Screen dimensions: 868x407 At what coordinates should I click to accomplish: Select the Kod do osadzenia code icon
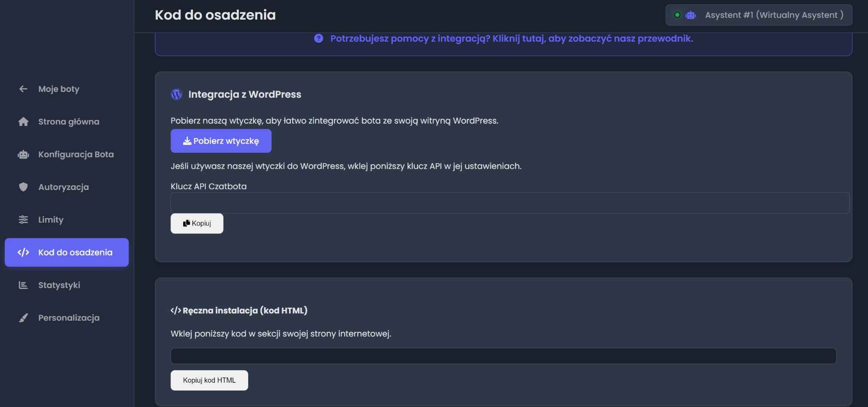(x=23, y=252)
